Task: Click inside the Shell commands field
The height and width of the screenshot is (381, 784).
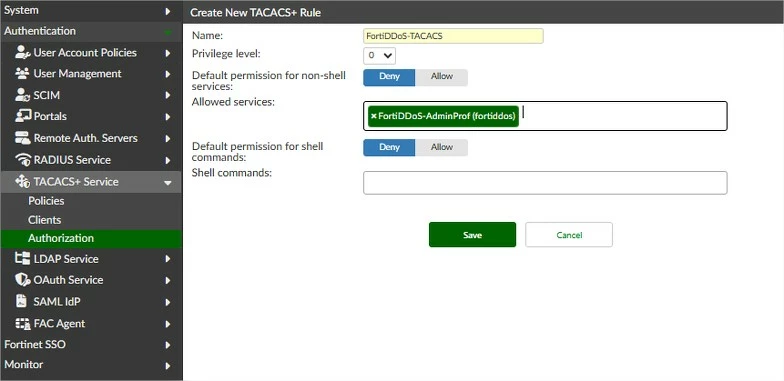Action: [545, 183]
